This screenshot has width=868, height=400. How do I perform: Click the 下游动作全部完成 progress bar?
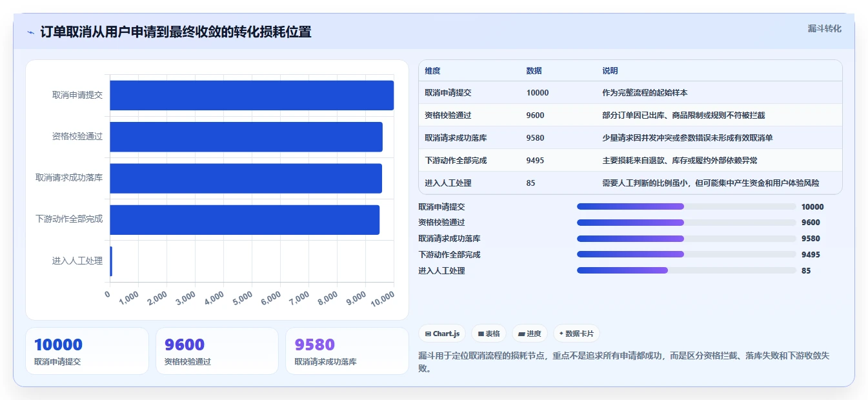tap(686, 255)
